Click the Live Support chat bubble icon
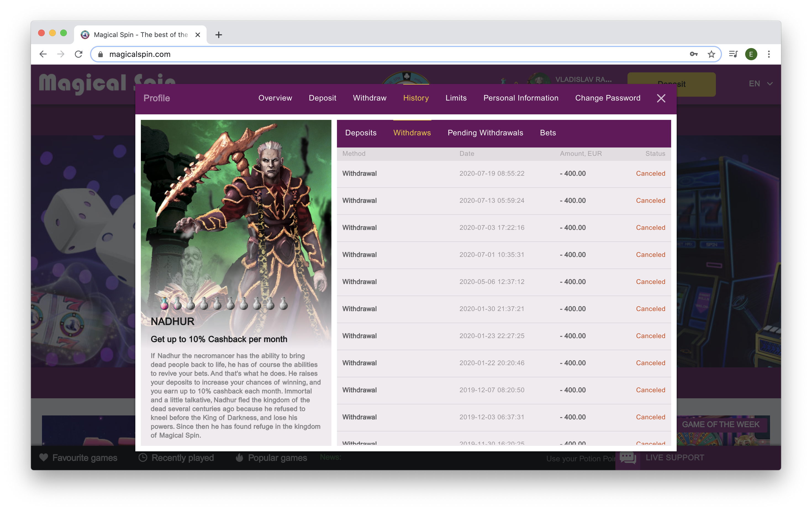Screen dimensions: 812x511 [628, 458]
